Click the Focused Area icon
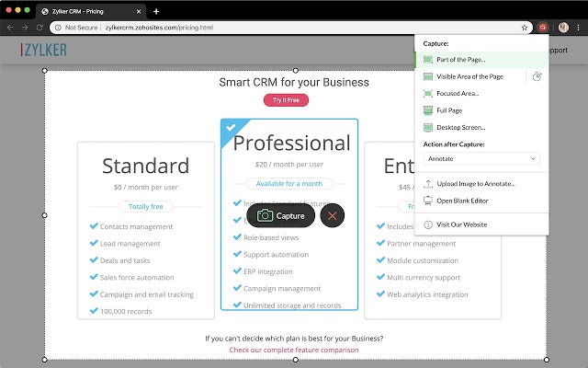Screen dimensions: 588x368 pos(428,94)
